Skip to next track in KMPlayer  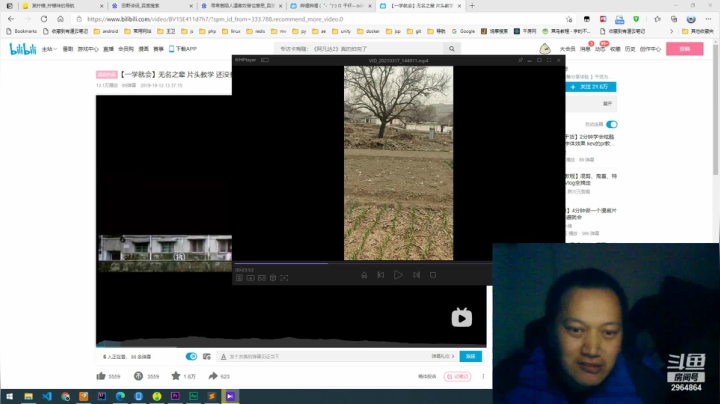[x=416, y=275]
